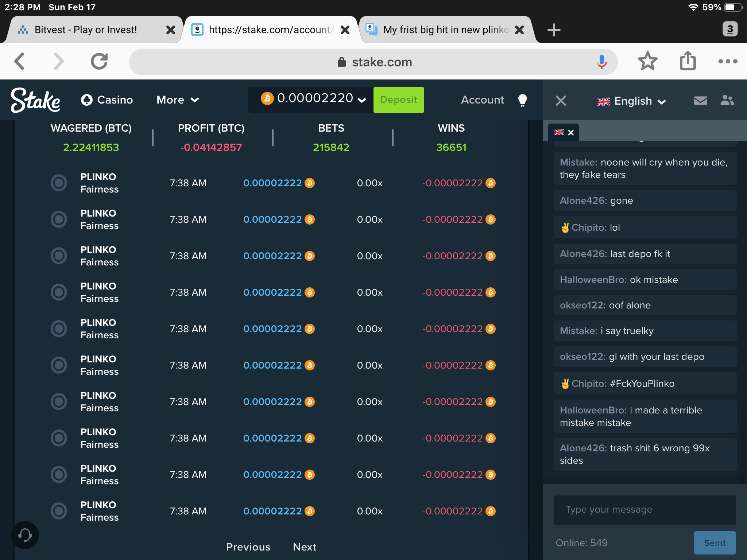Image resolution: width=747 pixels, height=560 pixels.
Task: Expand the More dropdown menu
Action: [178, 100]
